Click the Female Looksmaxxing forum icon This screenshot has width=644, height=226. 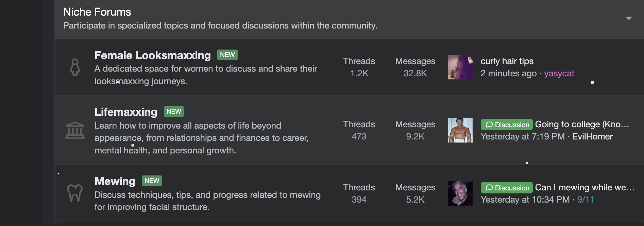75,67
